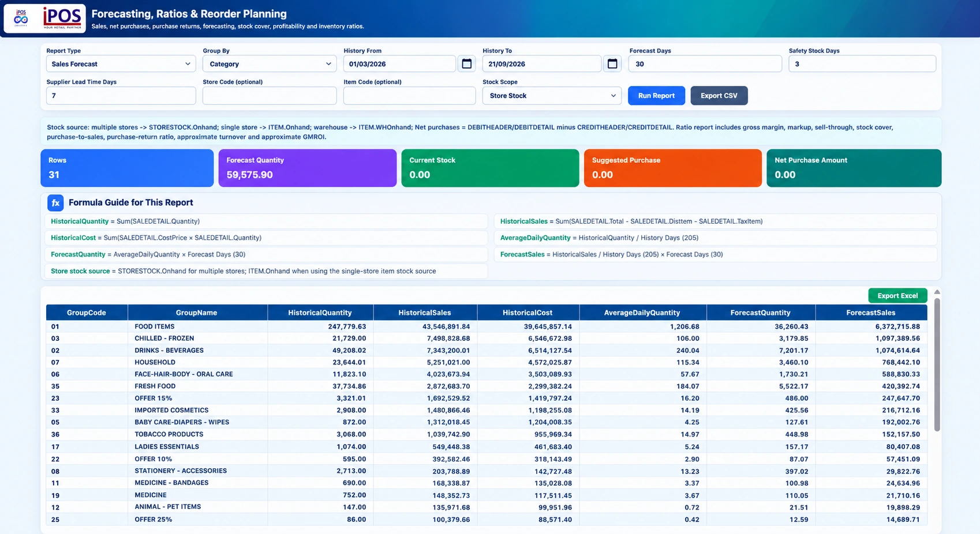Click the Forecast Quantity summary card
This screenshot has height=534, width=980.
coord(308,168)
